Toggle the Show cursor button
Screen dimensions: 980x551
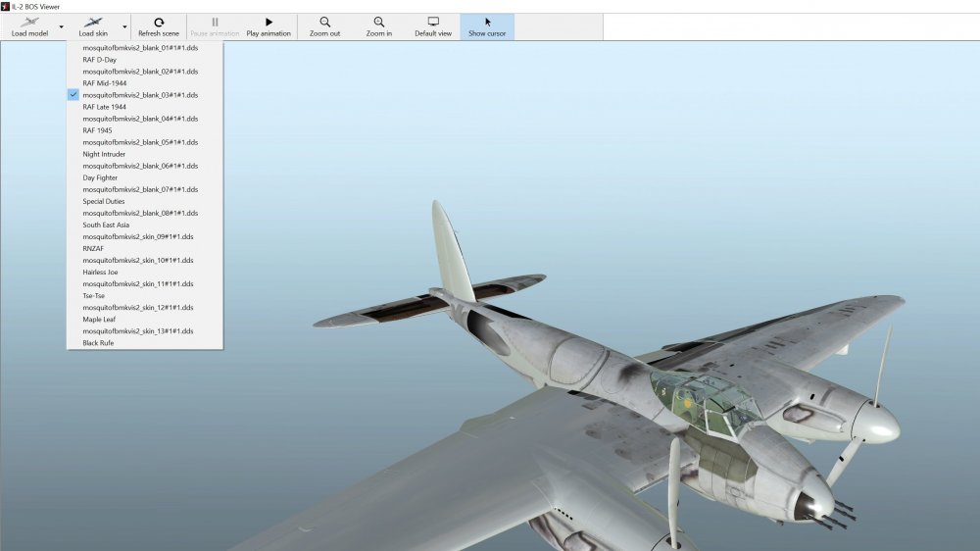coord(487,22)
